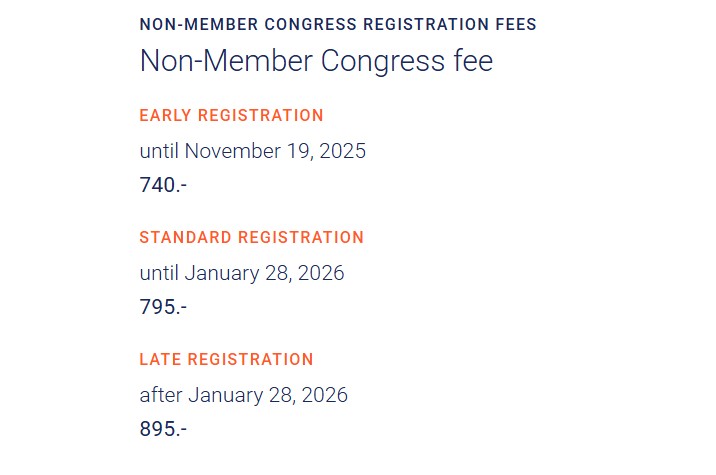Select the 'LATE REGISTRATION' orange label
Viewport: 716px width, 475px height.
click(x=226, y=360)
